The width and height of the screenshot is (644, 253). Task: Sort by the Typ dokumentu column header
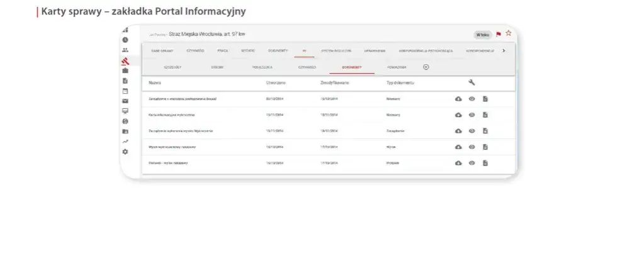tap(400, 83)
